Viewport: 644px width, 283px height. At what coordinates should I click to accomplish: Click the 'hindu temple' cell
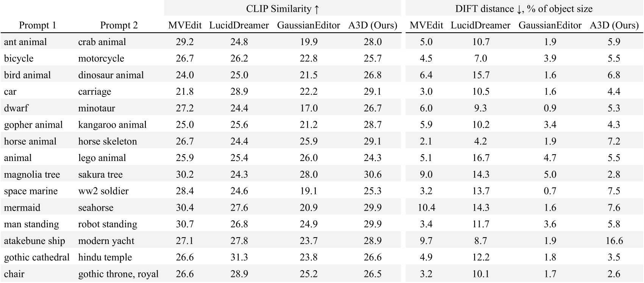(x=105, y=258)
